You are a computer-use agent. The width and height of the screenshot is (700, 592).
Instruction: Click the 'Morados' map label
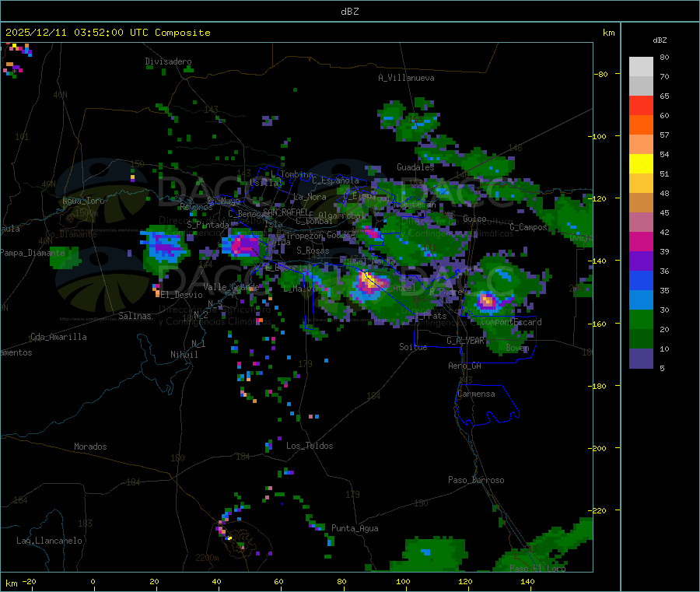90,447
